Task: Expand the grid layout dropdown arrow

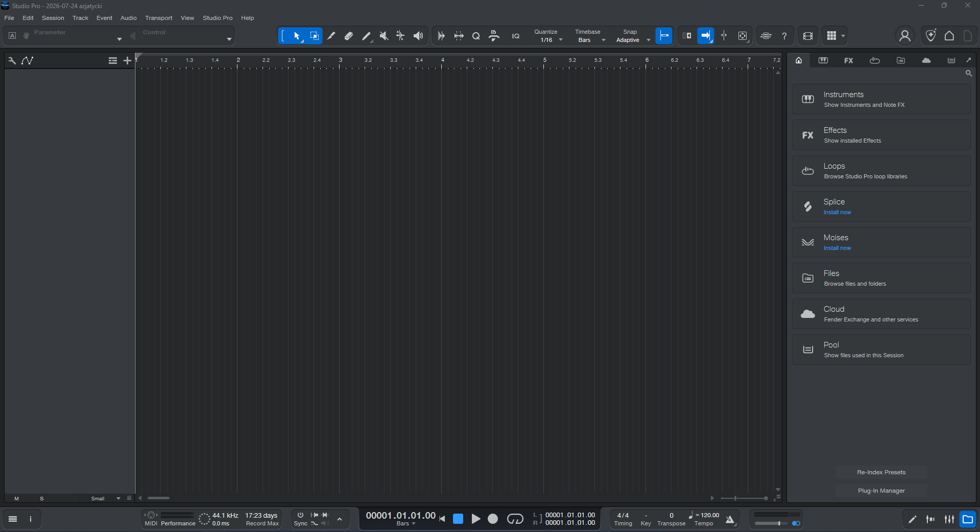Action: 843,36
